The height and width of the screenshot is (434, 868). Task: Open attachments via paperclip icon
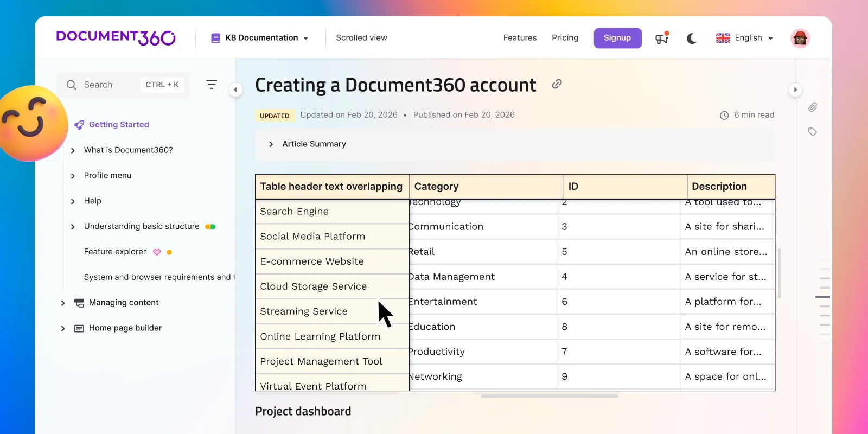812,107
